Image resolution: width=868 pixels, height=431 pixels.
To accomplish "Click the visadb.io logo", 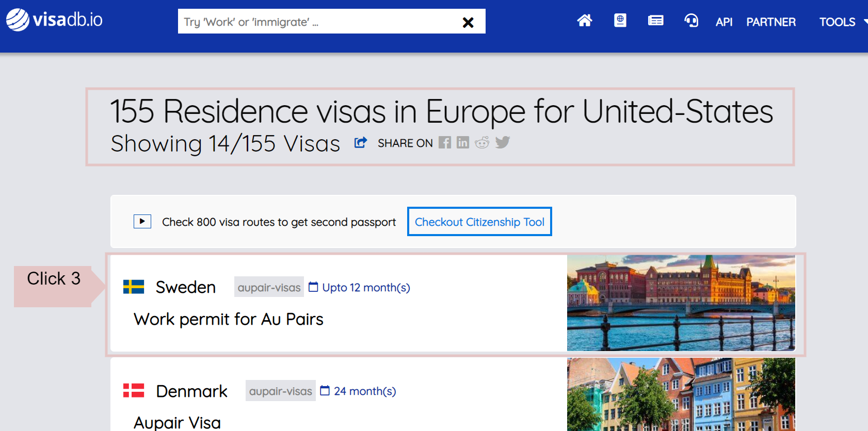I will click(54, 20).
